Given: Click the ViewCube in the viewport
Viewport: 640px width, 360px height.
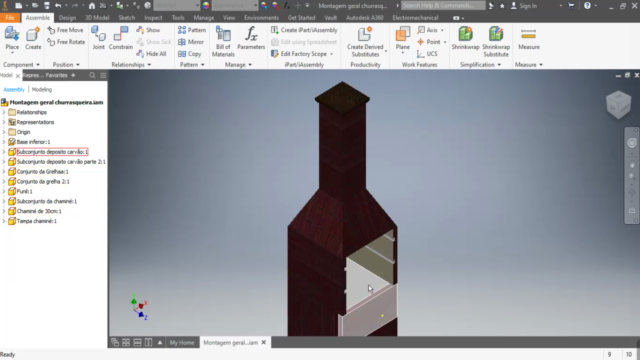Looking at the screenshot, I should coord(618,105).
